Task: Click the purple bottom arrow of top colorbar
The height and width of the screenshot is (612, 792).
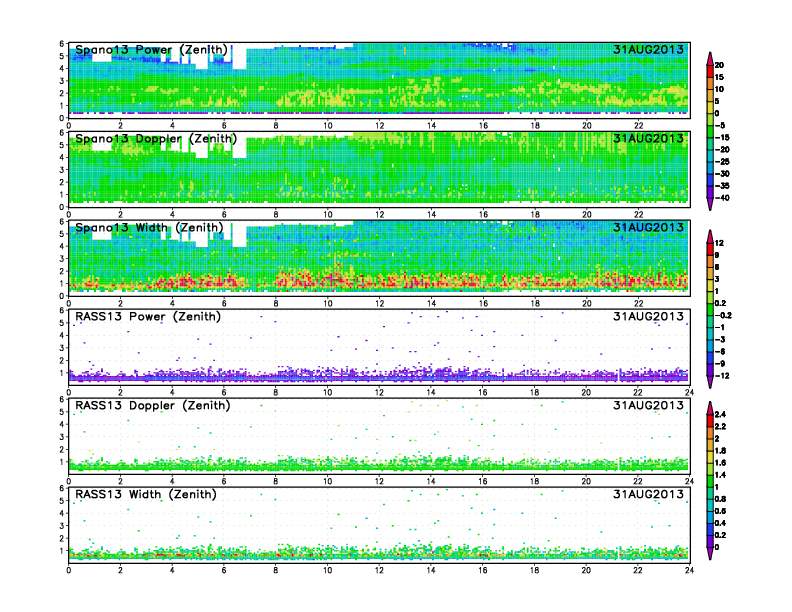Action: tap(710, 204)
